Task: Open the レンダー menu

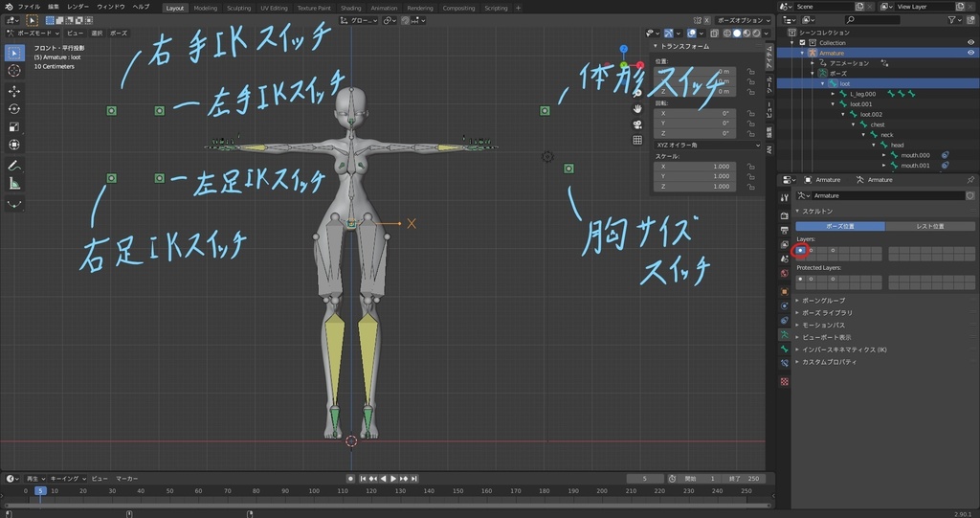Action: (78, 7)
